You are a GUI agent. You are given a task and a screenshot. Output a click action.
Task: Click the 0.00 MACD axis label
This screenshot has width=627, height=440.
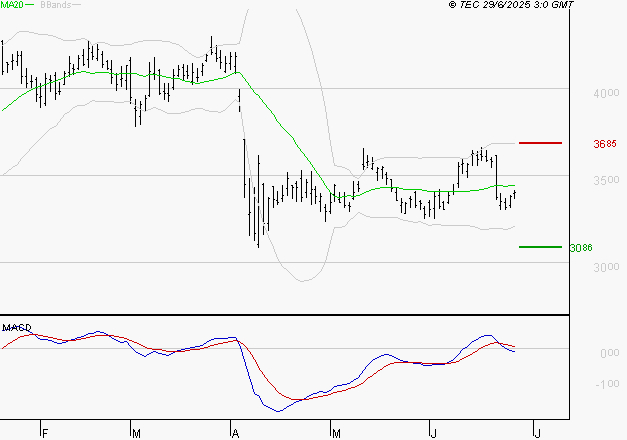[607, 354]
